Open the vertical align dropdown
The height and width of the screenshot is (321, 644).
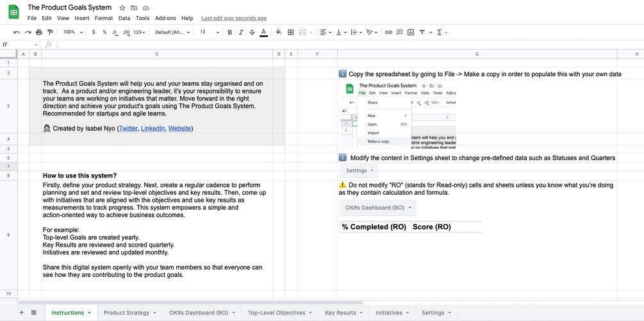[341, 32]
